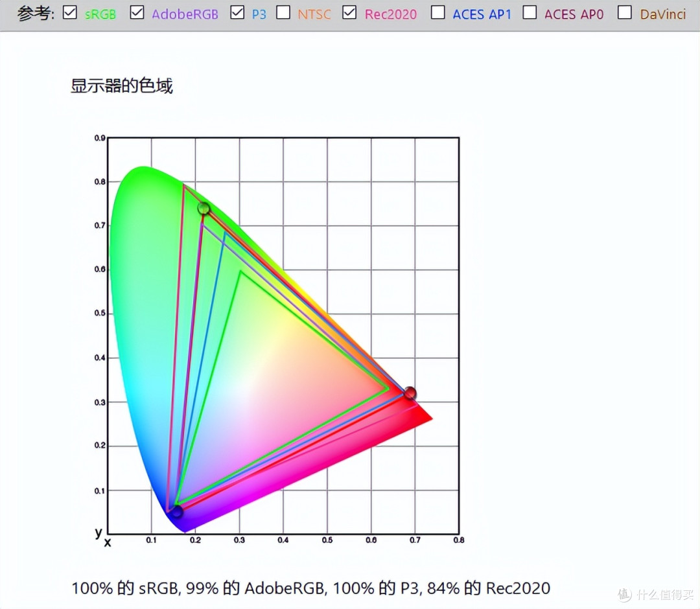This screenshot has width=700, height=609.
Task: Click the 显示器的色域 heading
Action: click(121, 86)
